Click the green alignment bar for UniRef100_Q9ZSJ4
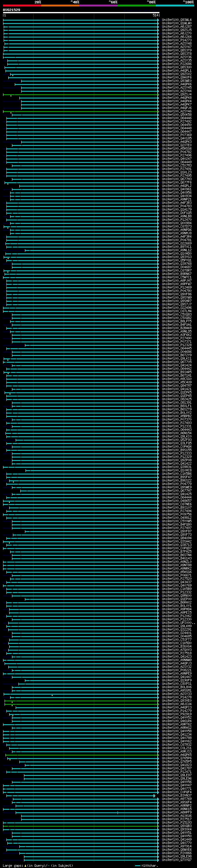This screenshot has height=868, width=197. click(x=81, y=95)
